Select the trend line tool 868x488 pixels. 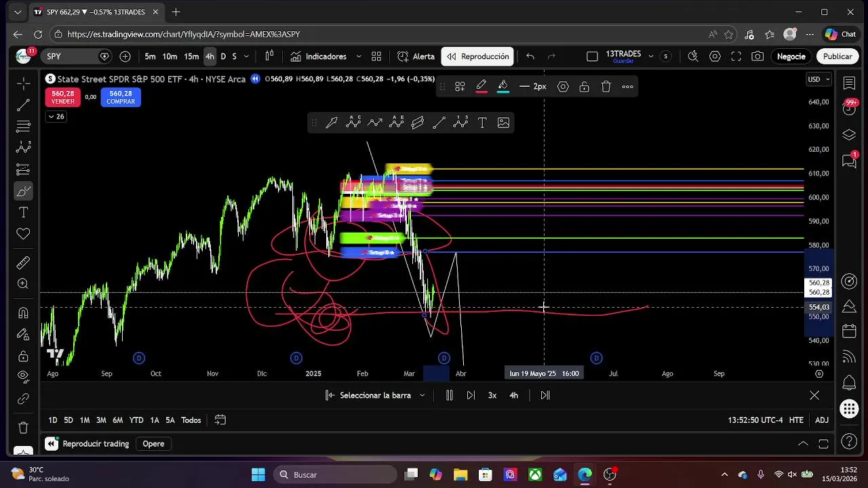[23, 105]
